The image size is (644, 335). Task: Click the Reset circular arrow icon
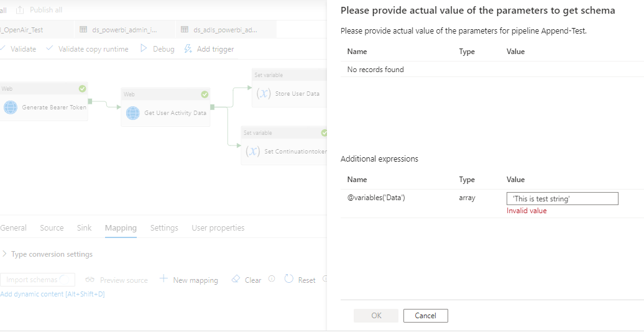(289, 280)
